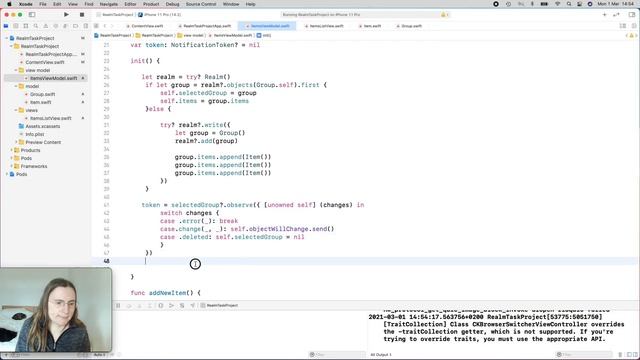This screenshot has width=640, height=360.
Task: Open the Source Control menu
Action: (201, 4)
